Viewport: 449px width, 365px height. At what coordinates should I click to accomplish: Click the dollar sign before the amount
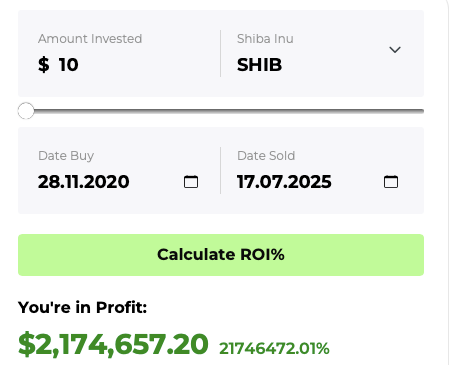pos(44,64)
